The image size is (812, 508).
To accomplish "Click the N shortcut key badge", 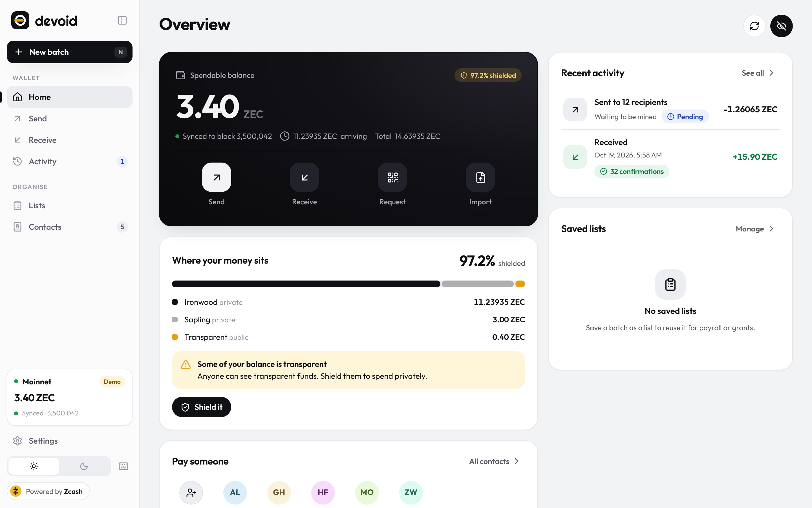I will pos(120,52).
